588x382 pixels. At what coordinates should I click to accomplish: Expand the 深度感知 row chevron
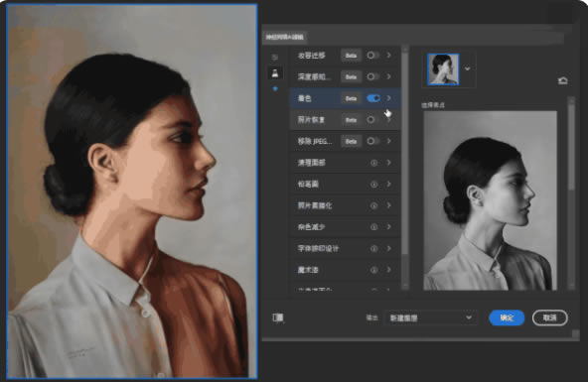(389, 76)
